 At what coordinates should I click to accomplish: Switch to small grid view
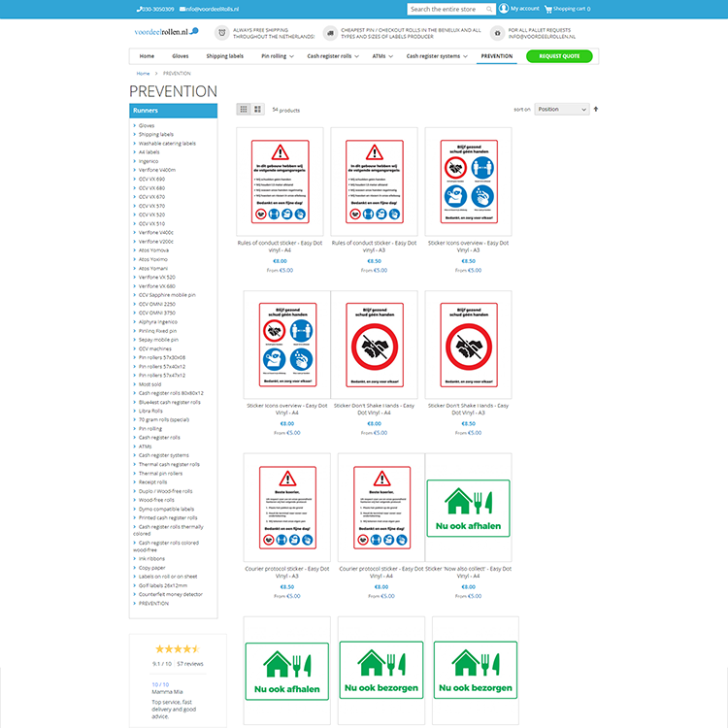click(244, 110)
